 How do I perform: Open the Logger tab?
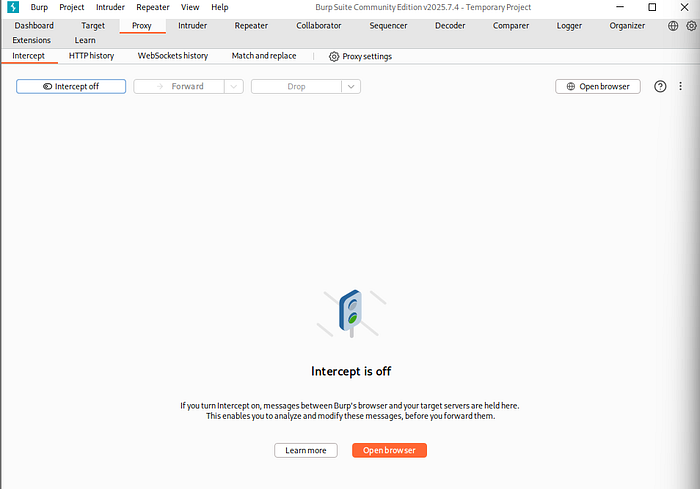point(569,25)
